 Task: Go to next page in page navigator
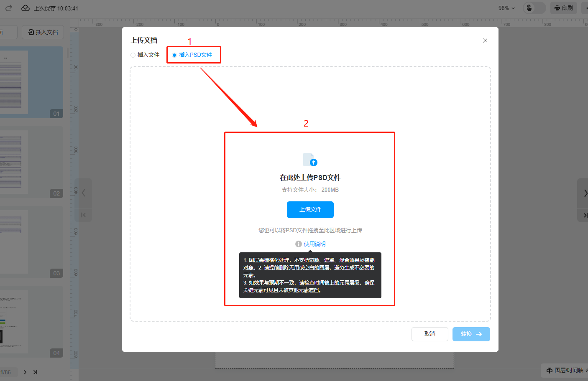pyautogui.click(x=25, y=372)
